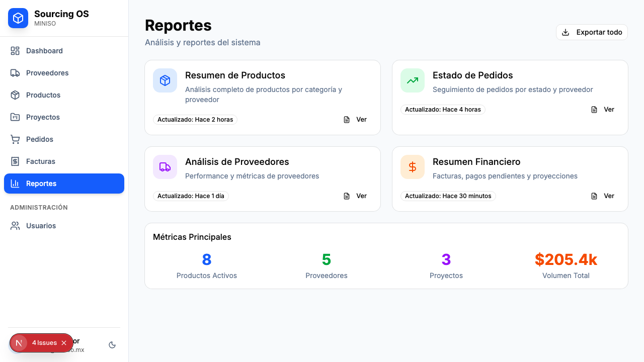The image size is (644, 362).
Task: Click the Resumen Financiero title
Action: [x=476, y=162]
